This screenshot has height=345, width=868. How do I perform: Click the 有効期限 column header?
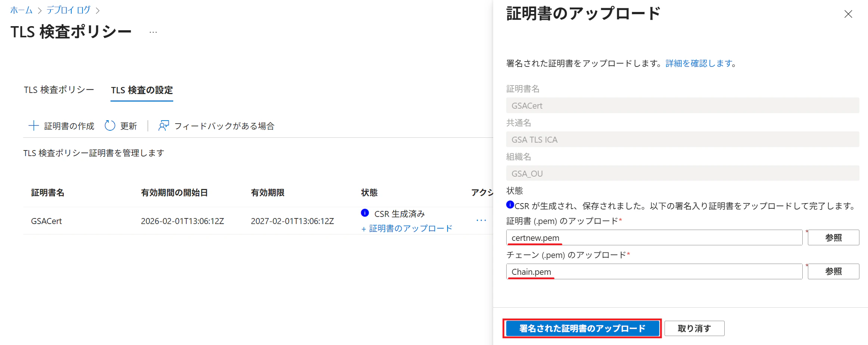coord(268,193)
